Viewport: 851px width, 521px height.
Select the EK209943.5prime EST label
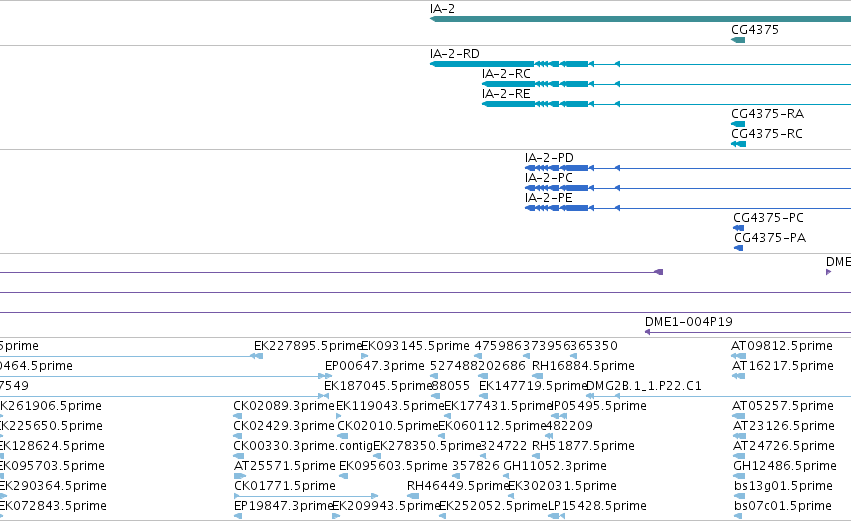point(386,506)
